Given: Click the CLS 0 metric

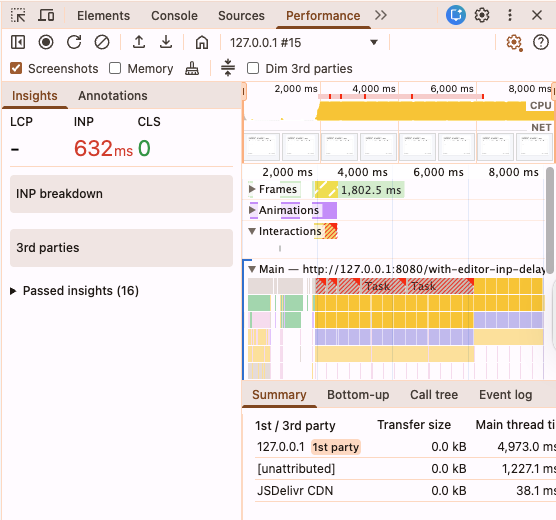Looking at the screenshot, I should tap(144, 148).
